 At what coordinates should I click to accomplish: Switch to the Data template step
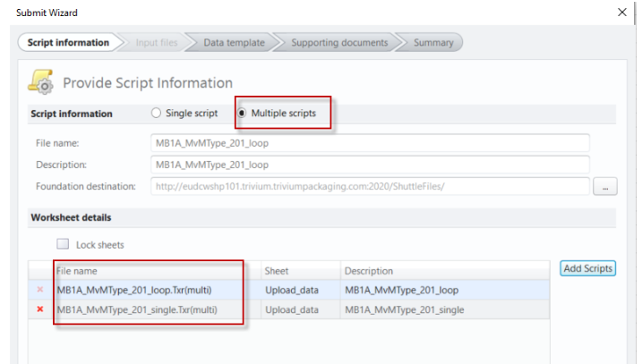tap(233, 42)
